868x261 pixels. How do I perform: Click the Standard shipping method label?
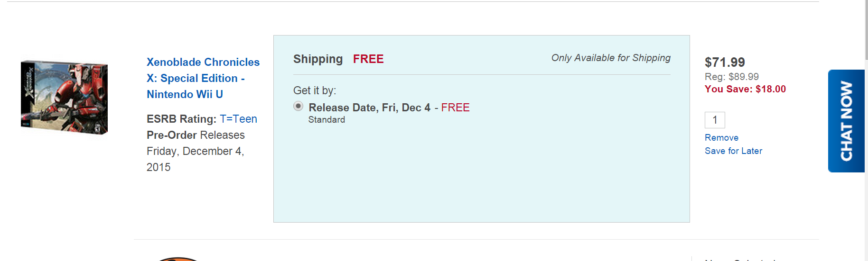(327, 120)
